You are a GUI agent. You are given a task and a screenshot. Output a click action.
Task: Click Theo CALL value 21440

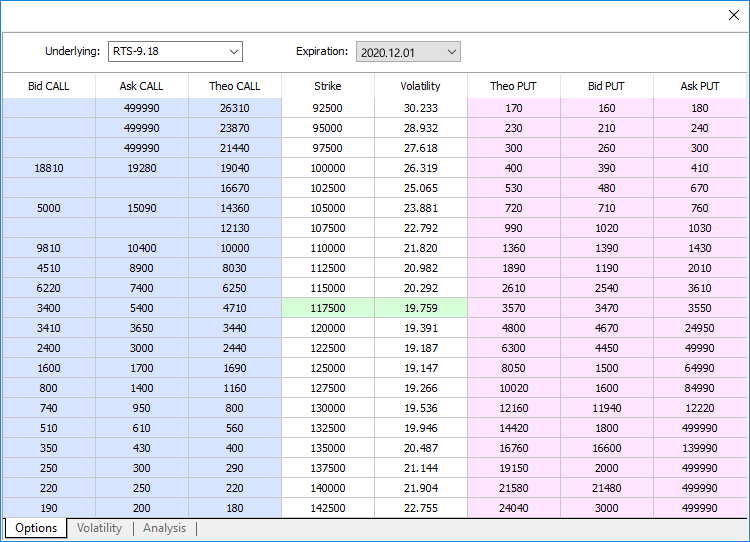click(x=234, y=148)
